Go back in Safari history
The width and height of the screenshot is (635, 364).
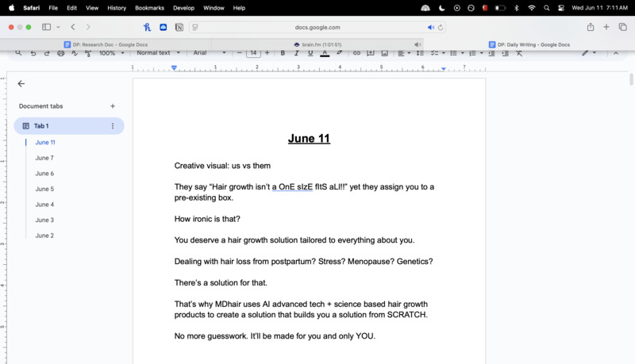point(73,27)
